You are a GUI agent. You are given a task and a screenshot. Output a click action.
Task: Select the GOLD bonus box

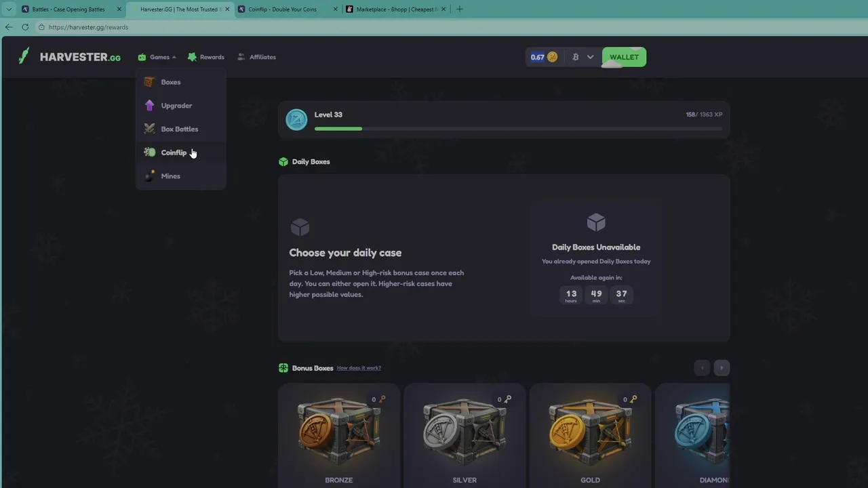590,436
